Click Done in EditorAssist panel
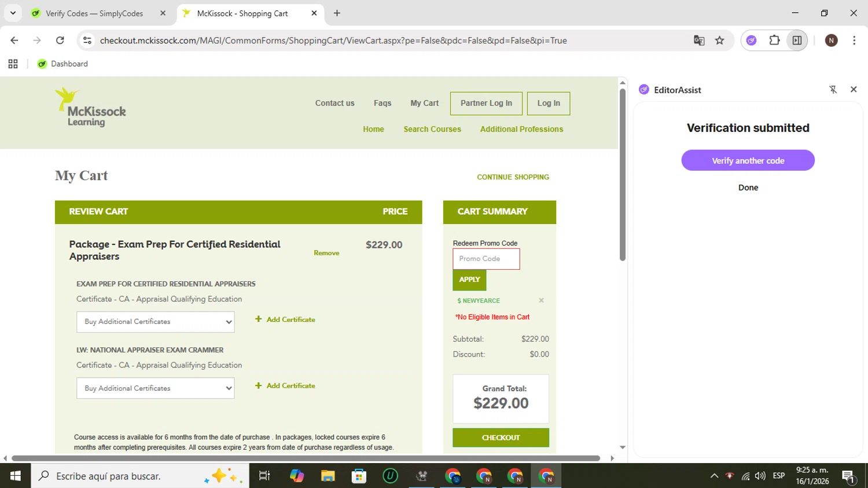The image size is (868, 488). click(748, 188)
